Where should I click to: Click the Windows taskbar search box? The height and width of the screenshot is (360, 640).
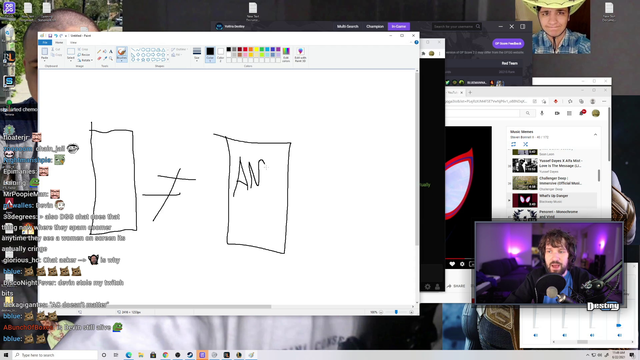[55, 355]
